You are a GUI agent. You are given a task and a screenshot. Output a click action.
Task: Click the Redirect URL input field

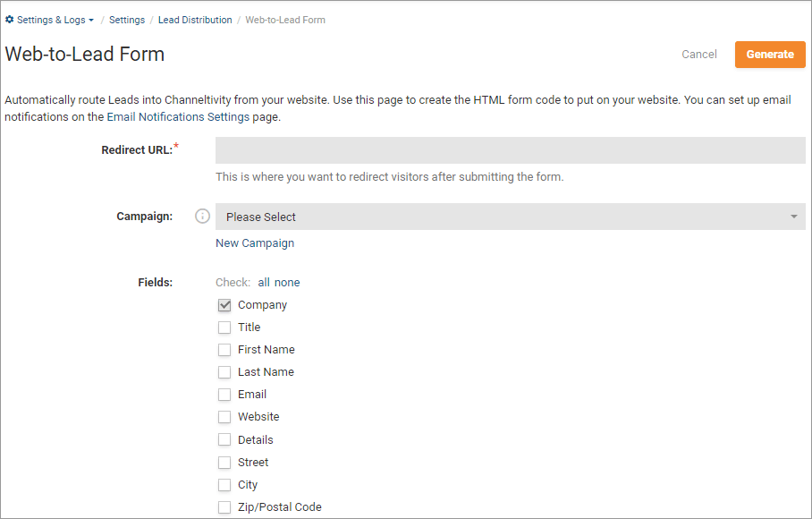[509, 149]
